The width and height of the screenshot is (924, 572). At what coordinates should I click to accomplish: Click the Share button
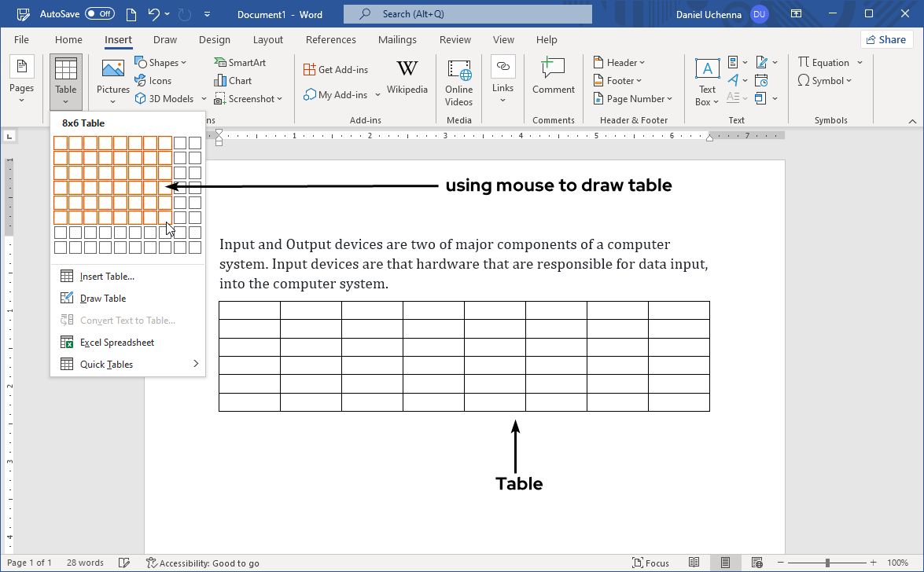[x=886, y=38]
